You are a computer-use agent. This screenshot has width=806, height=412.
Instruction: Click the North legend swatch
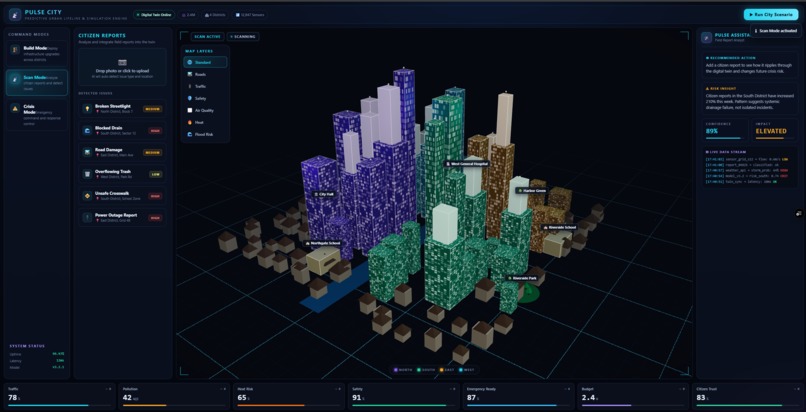tap(395, 370)
